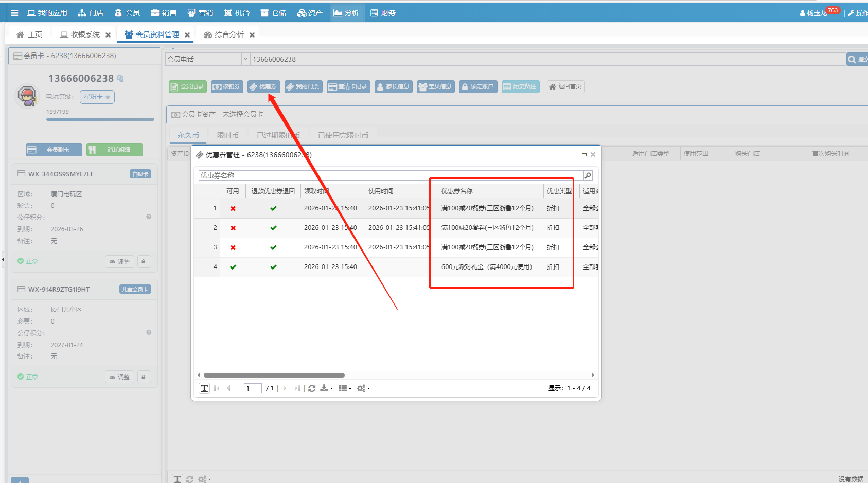Toggle text selection mode in coupon dialog
The height and width of the screenshot is (483, 868).
(204, 388)
